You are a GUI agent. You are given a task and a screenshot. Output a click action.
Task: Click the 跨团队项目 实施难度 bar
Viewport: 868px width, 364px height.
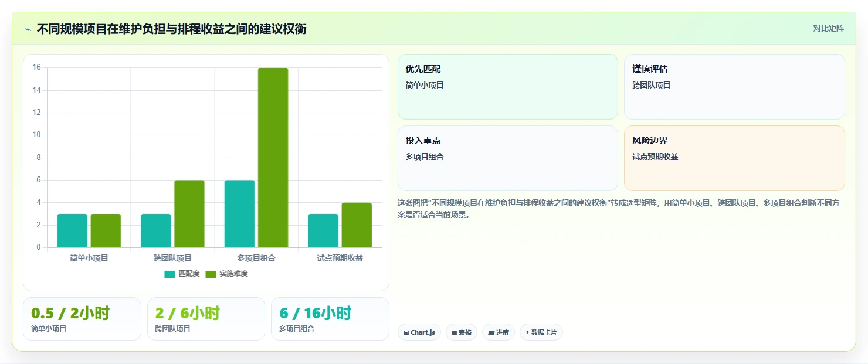click(x=189, y=214)
